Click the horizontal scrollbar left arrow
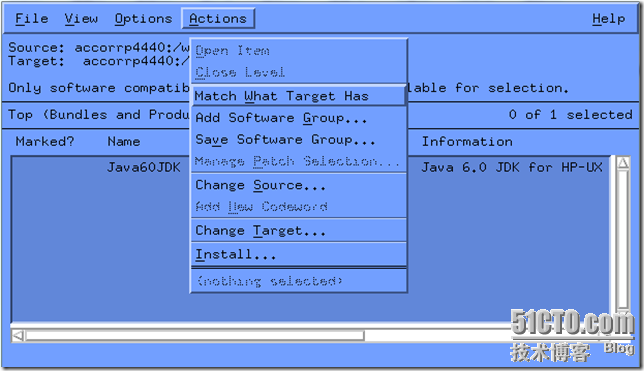The width and height of the screenshot is (644, 371). (x=18, y=336)
